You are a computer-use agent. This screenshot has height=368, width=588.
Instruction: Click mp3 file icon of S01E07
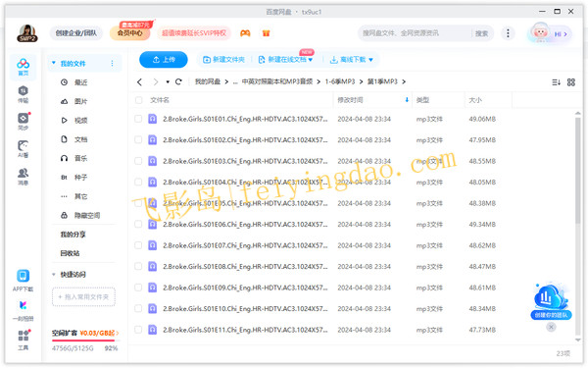[x=152, y=245]
